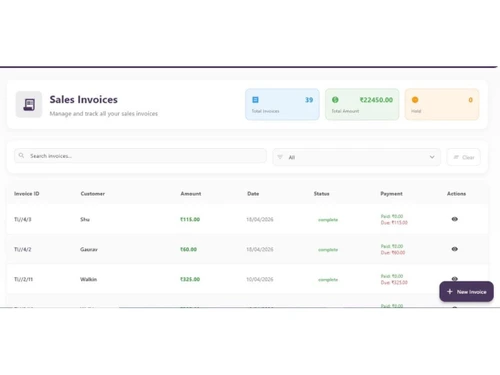Sort by Payment column header
500x375 pixels.
[391, 194]
